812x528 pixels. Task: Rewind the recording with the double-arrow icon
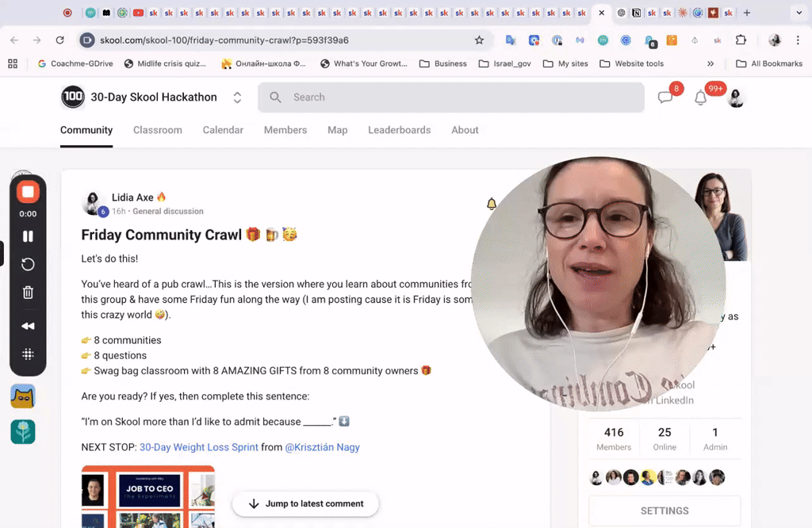click(28, 325)
